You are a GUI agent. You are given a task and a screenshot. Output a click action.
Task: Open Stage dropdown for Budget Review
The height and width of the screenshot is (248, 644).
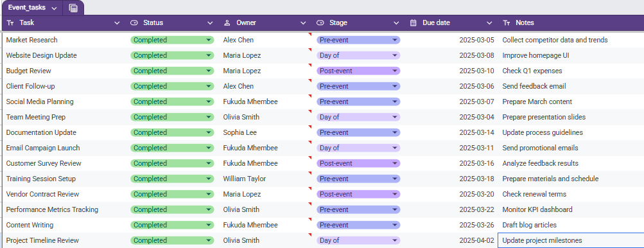pos(395,71)
